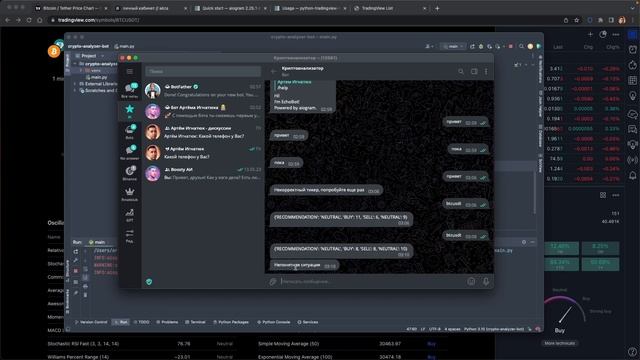
Task: Select the main.py tab in PyCharm
Action: 124,47
